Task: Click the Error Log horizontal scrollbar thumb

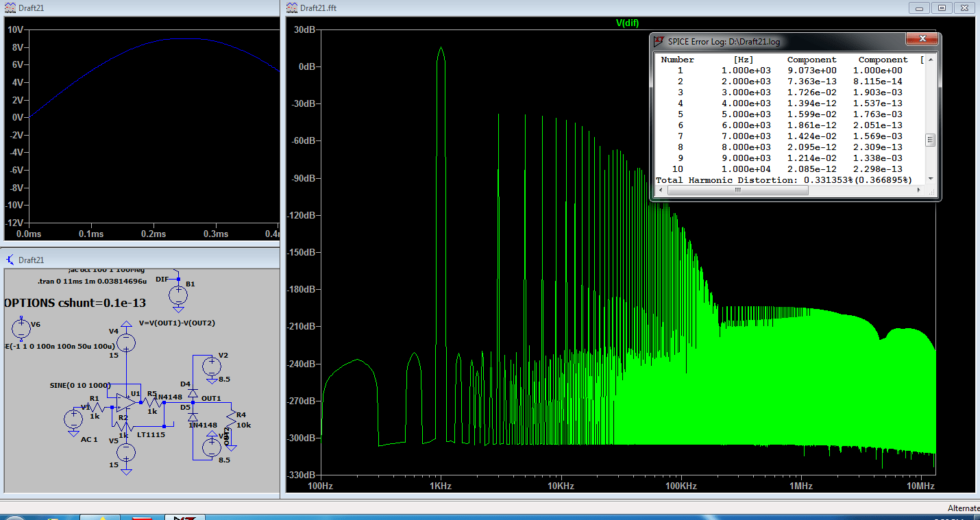Action: 738,190
